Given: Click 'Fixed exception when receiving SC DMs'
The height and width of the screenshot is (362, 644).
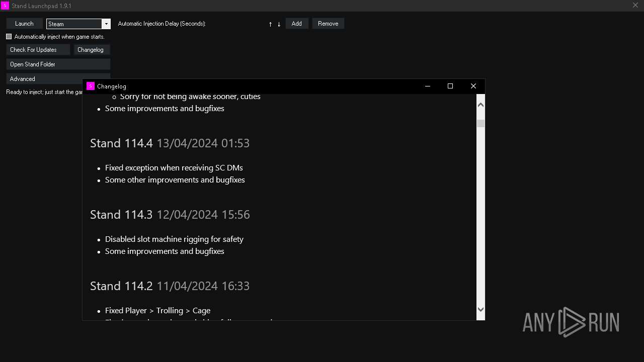Looking at the screenshot, I should [x=174, y=168].
